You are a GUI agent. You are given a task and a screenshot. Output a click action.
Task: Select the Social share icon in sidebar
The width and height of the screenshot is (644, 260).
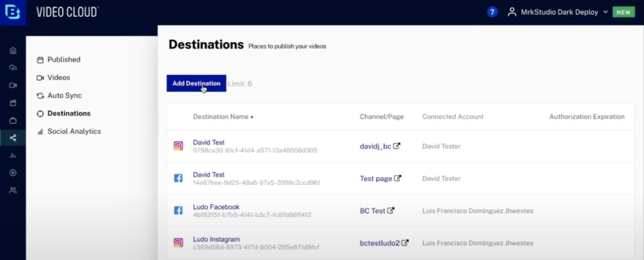13,138
